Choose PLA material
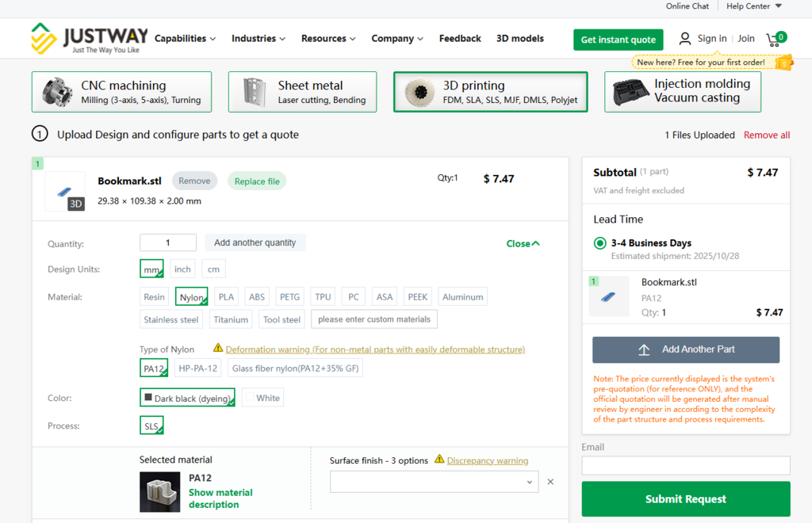The image size is (812, 523). [x=226, y=297]
